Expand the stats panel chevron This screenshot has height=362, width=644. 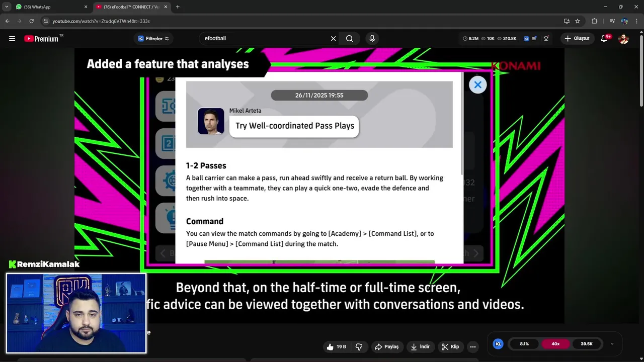[612, 344]
